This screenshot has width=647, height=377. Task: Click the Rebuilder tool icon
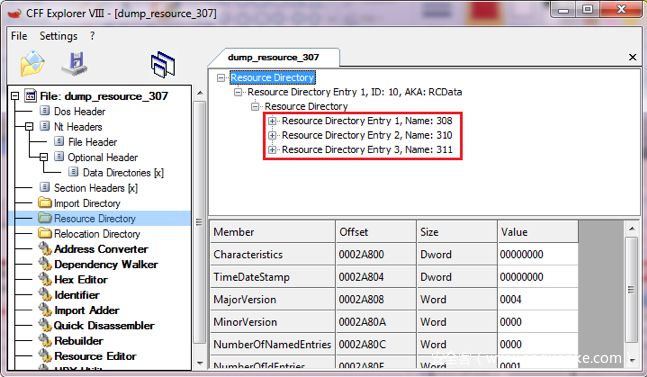(x=45, y=340)
